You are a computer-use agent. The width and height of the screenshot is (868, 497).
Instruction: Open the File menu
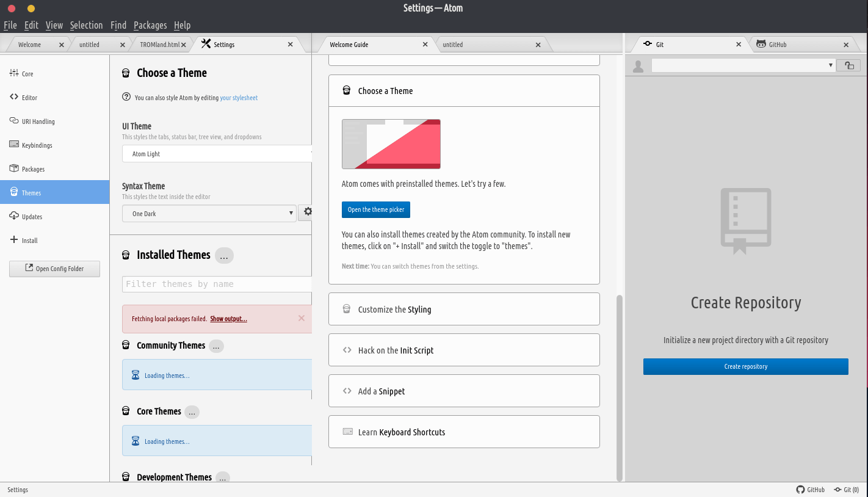click(x=10, y=25)
